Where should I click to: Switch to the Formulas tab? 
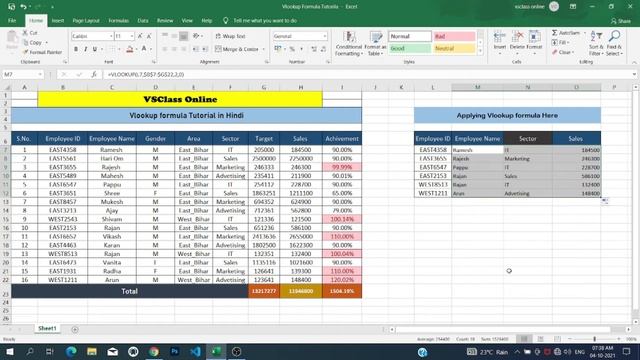click(118, 20)
